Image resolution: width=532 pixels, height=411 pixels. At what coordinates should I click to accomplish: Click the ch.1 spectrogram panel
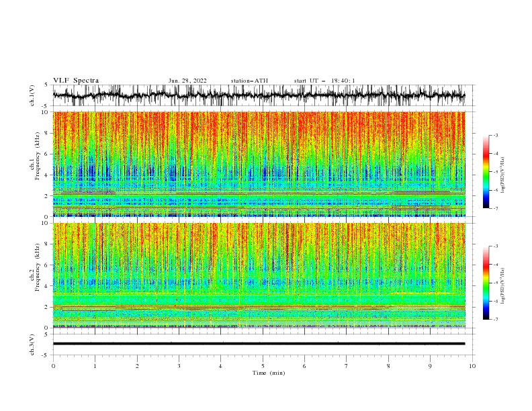[x=259, y=164]
